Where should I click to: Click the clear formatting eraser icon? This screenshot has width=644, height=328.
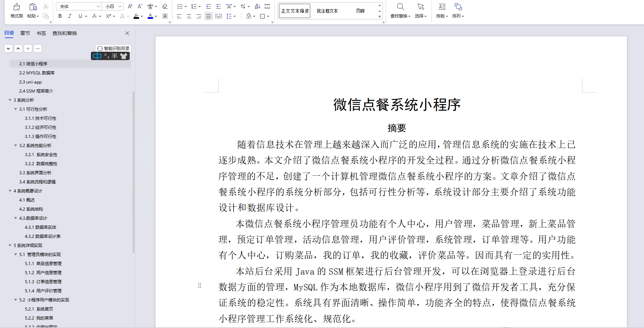[165, 6]
